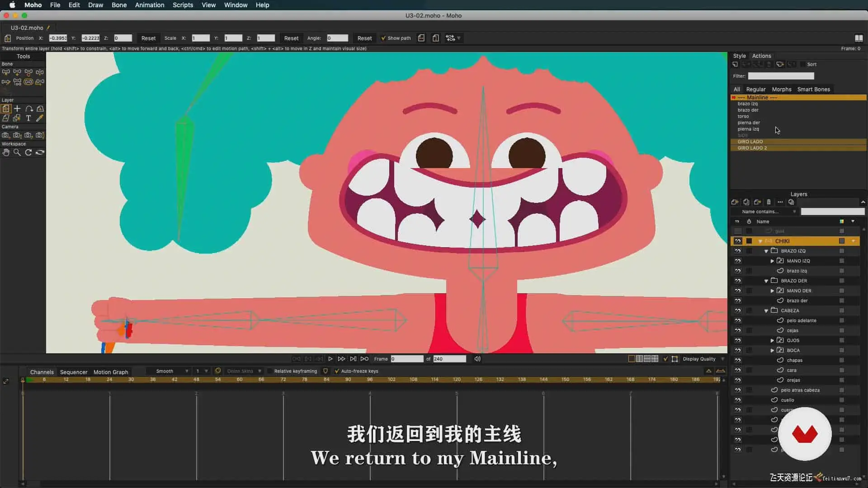Toggle the Relative keyframing checkbox
868x488 pixels.
[x=270, y=371]
